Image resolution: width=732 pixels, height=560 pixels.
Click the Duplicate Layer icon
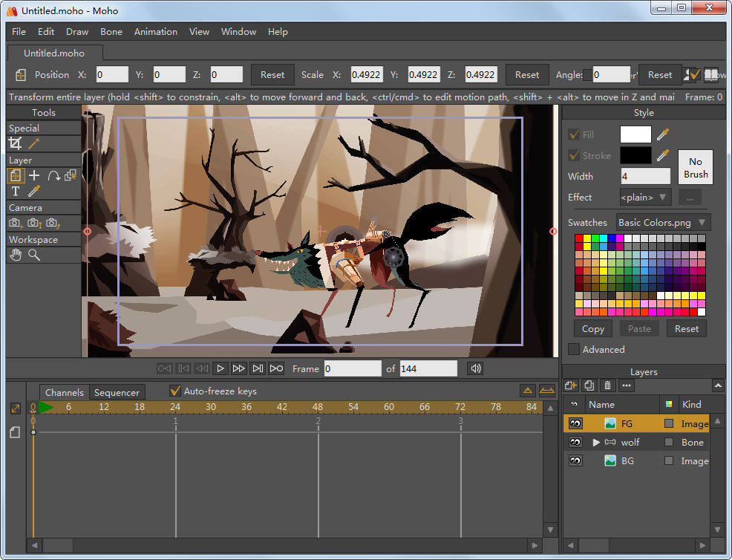[589, 385]
